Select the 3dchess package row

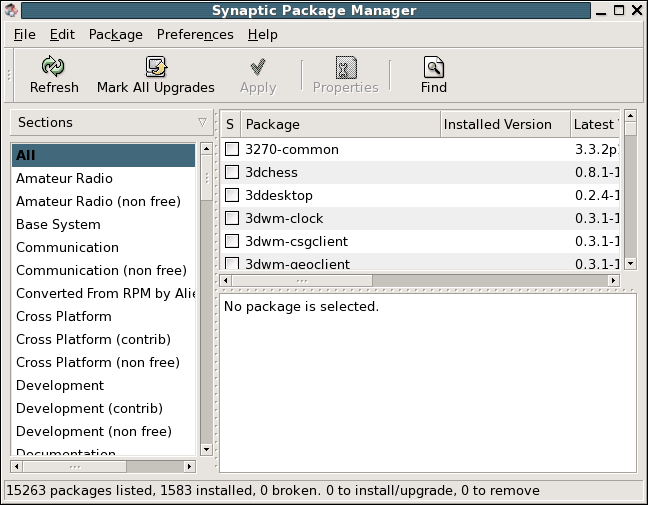420,172
